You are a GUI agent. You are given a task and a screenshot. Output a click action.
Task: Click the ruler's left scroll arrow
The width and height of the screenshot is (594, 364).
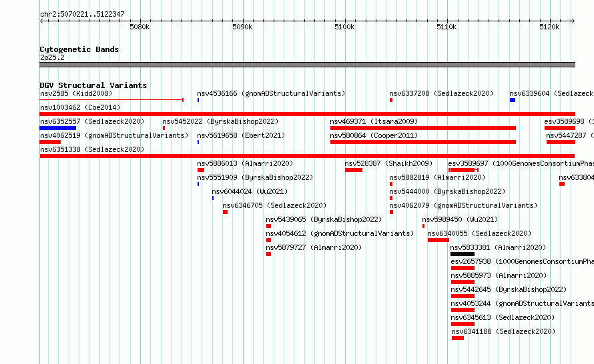tap(41, 21)
